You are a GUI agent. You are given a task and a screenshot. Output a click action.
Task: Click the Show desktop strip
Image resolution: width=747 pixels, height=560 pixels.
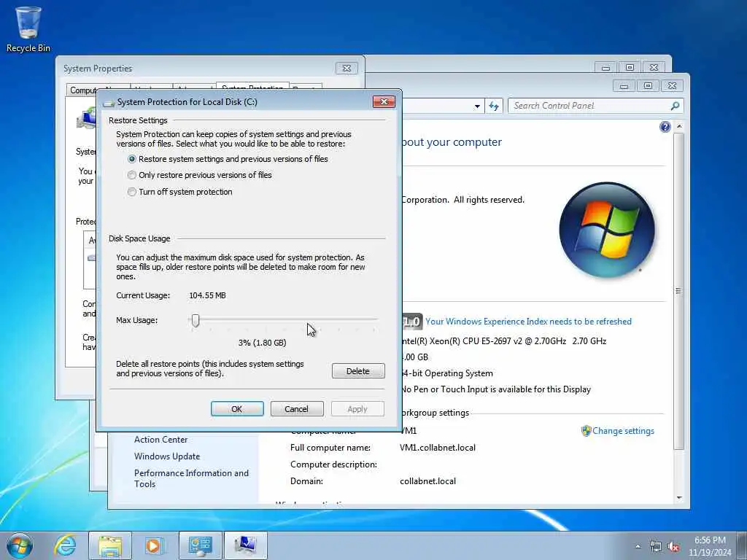point(741,545)
